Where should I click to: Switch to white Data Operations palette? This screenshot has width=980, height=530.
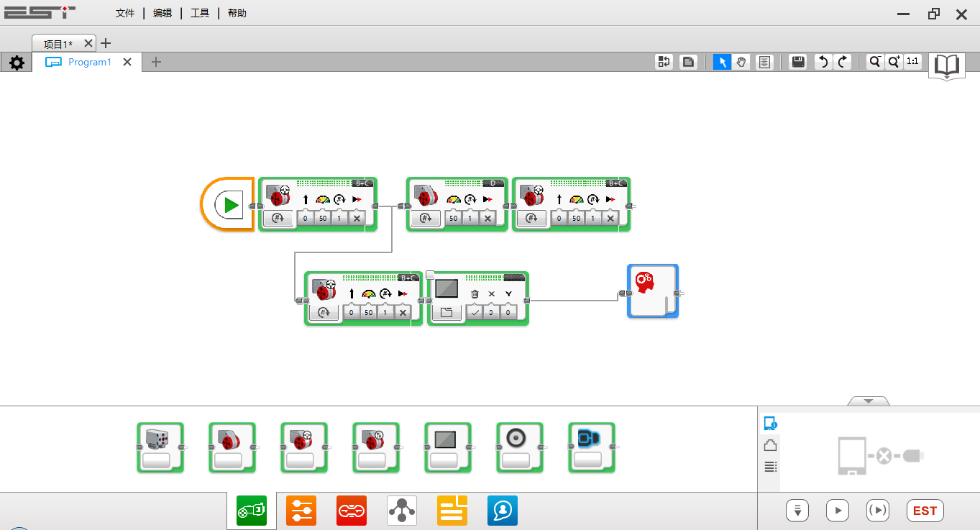(402, 511)
